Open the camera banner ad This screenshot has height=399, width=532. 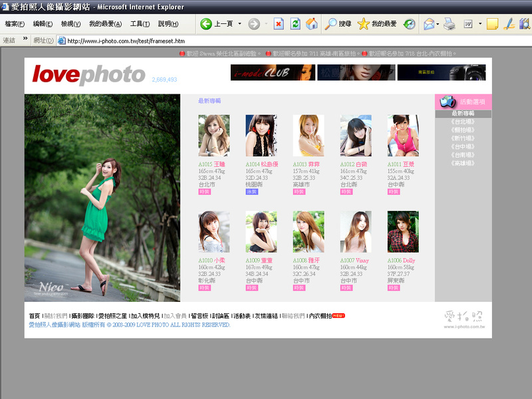click(442, 72)
